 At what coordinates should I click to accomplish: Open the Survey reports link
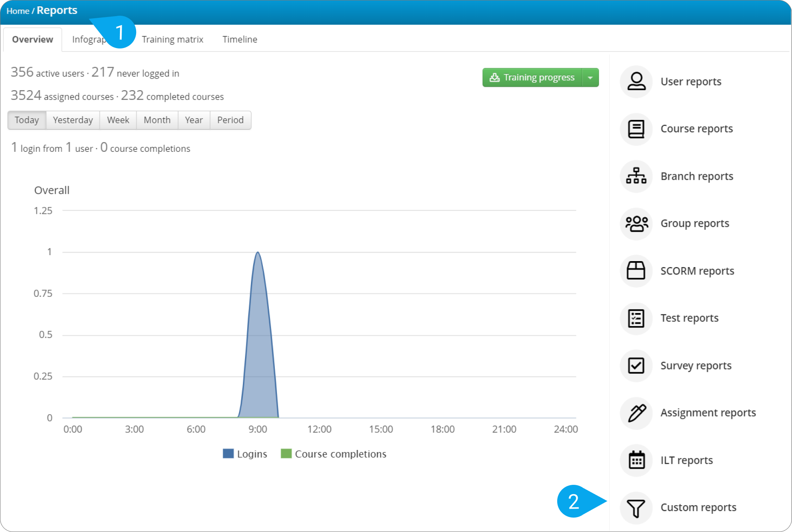[696, 366]
